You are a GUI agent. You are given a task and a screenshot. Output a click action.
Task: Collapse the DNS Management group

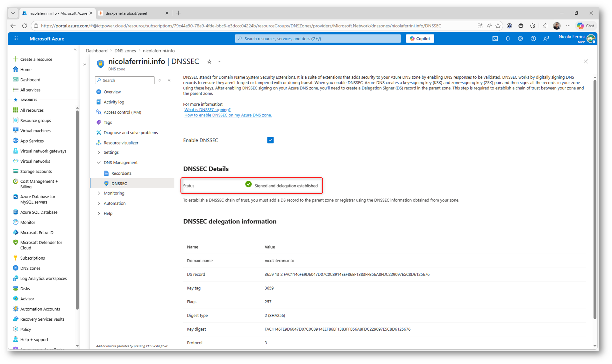[x=120, y=163]
